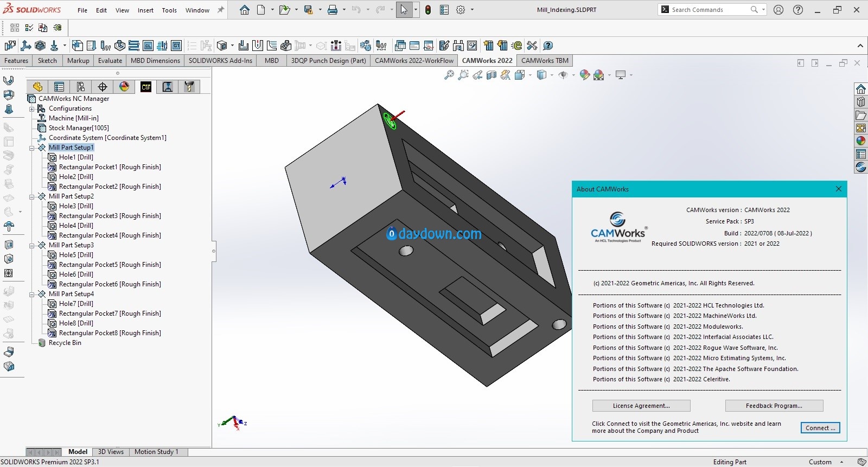
Task: Click Simulate Toolpath icon
Action: click(x=120, y=46)
